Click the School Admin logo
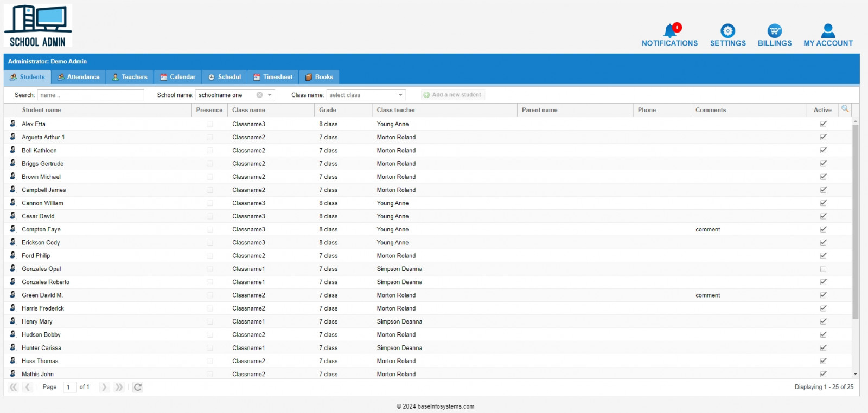The height and width of the screenshot is (413, 868). coord(38,25)
